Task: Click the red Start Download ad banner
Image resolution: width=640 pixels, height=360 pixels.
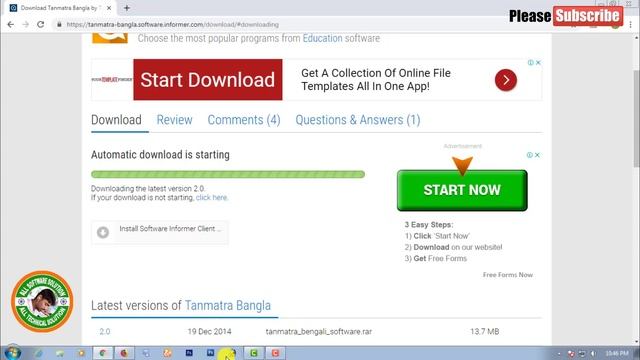Action: tap(208, 80)
